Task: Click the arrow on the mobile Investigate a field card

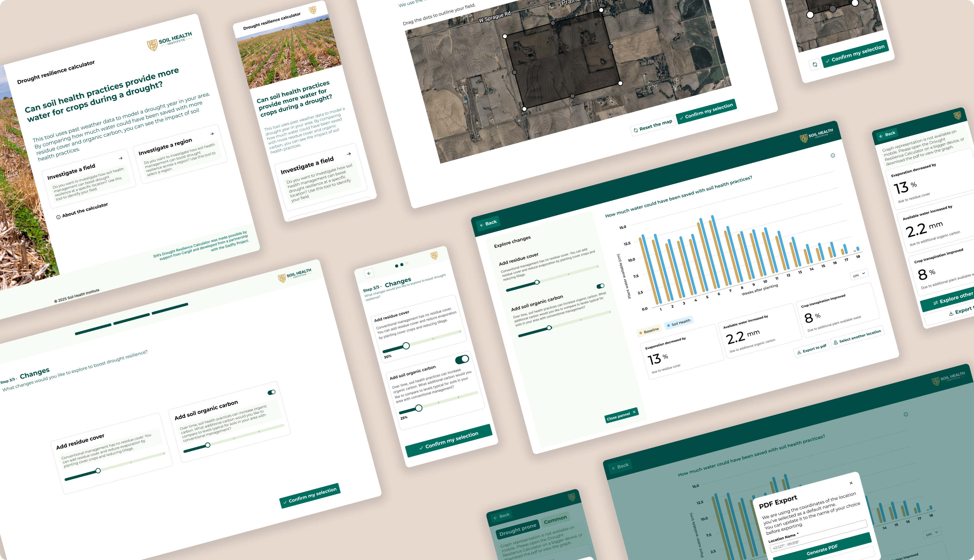Action: click(x=349, y=154)
